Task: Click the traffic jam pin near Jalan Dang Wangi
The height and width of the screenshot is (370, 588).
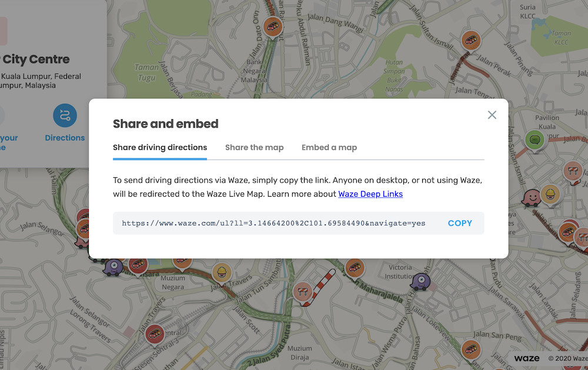Action: [x=272, y=25]
